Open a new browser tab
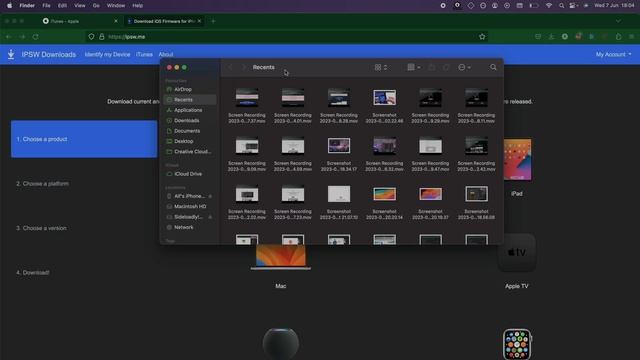Viewport: 640px width, 360px height. (x=213, y=21)
